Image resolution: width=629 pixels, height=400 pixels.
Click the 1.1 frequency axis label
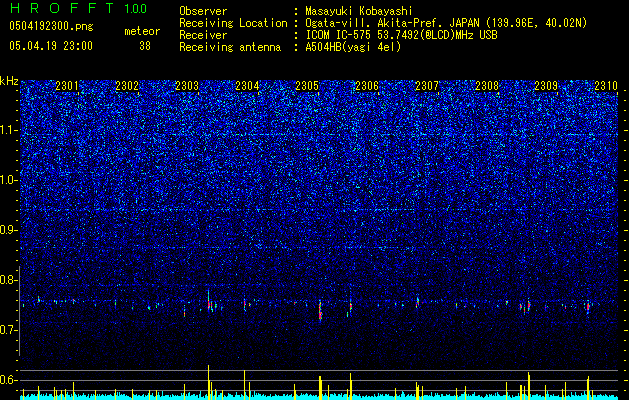click(9, 130)
